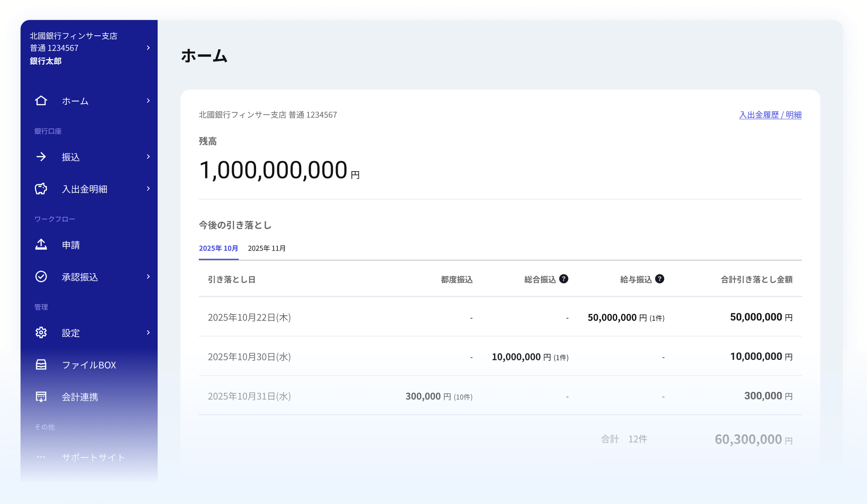Click help icon next to 総合振込
Image resolution: width=867 pixels, height=504 pixels.
pyautogui.click(x=564, y=279)
